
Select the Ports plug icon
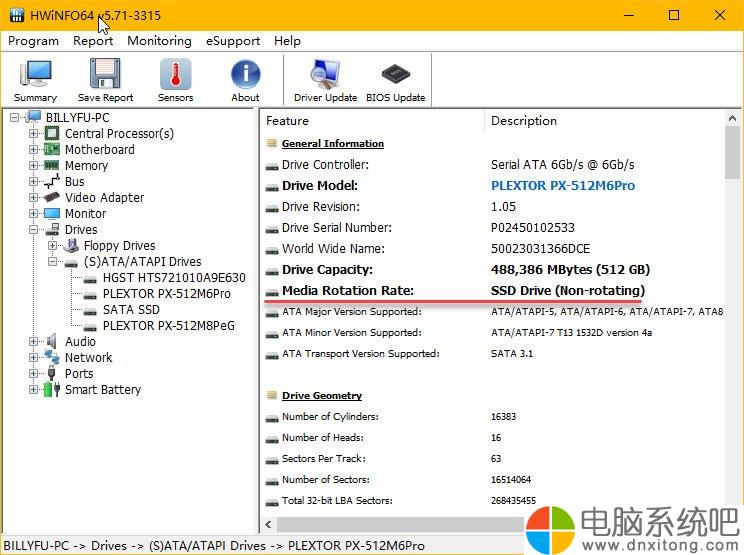pyautogui.click(x=52, y=373)
